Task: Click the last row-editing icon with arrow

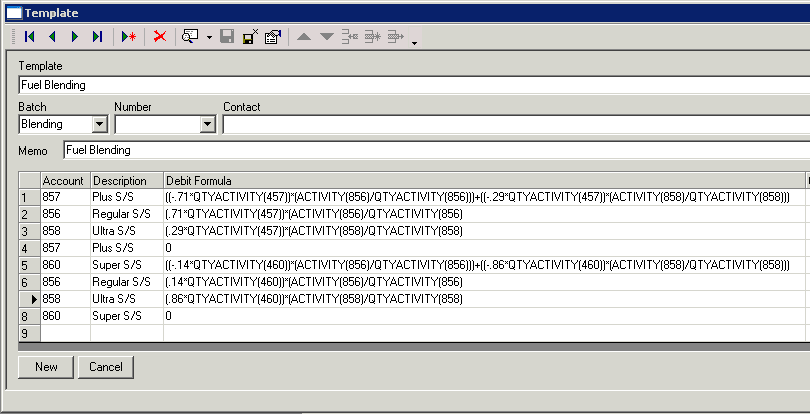Action: (395, 37)
